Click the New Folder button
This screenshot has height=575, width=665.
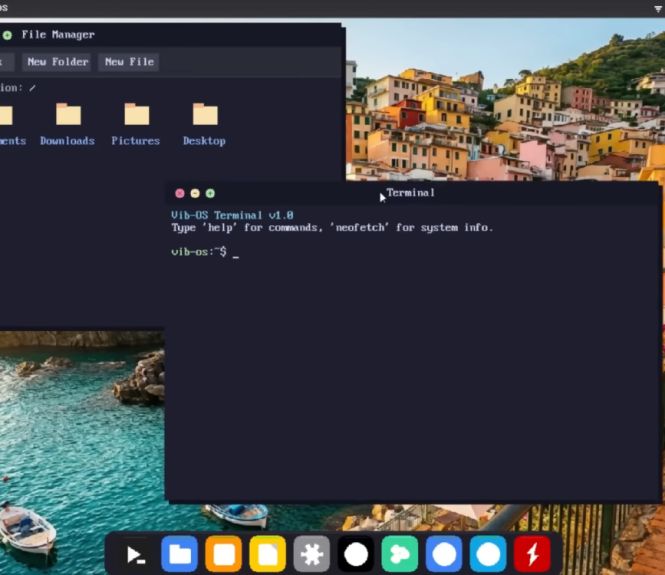57,62
